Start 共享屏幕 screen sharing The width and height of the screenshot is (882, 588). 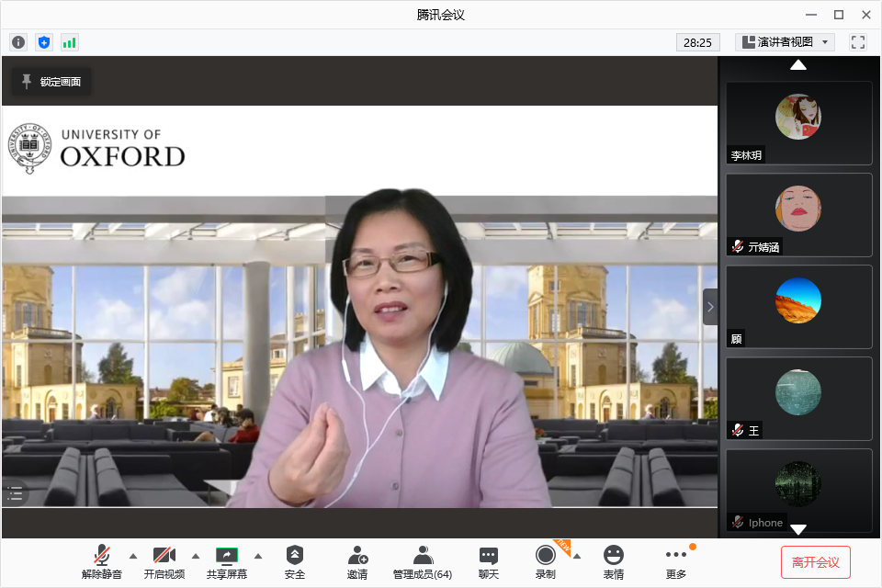(x=227, y=561)
